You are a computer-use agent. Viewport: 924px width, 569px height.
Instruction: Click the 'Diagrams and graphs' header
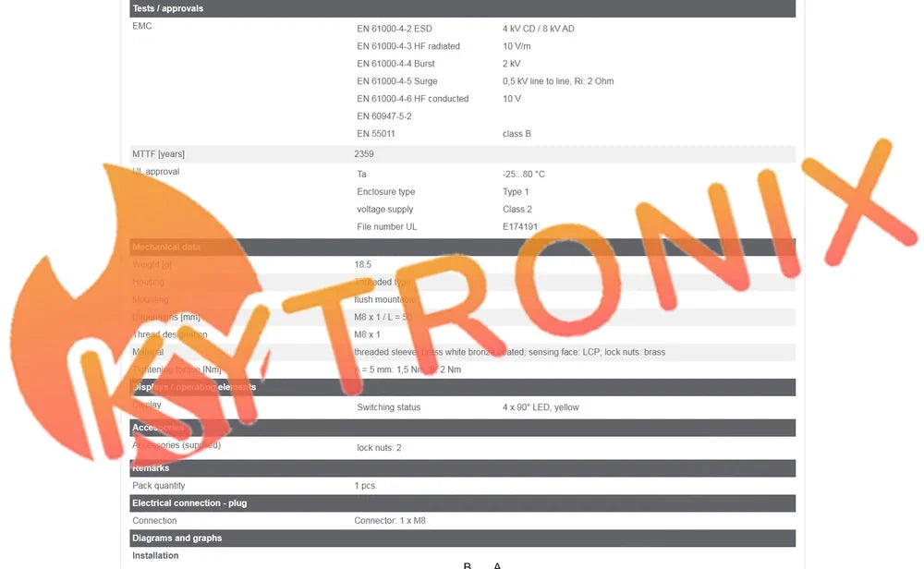(463, 539)
